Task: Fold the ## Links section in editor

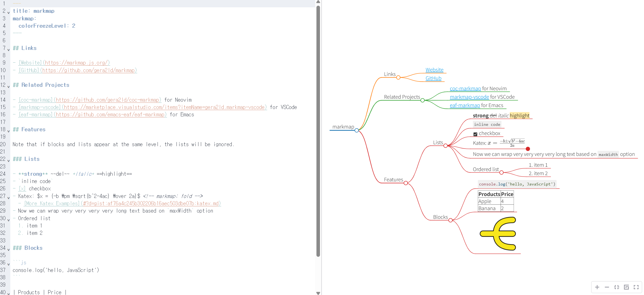Action: 9,50
